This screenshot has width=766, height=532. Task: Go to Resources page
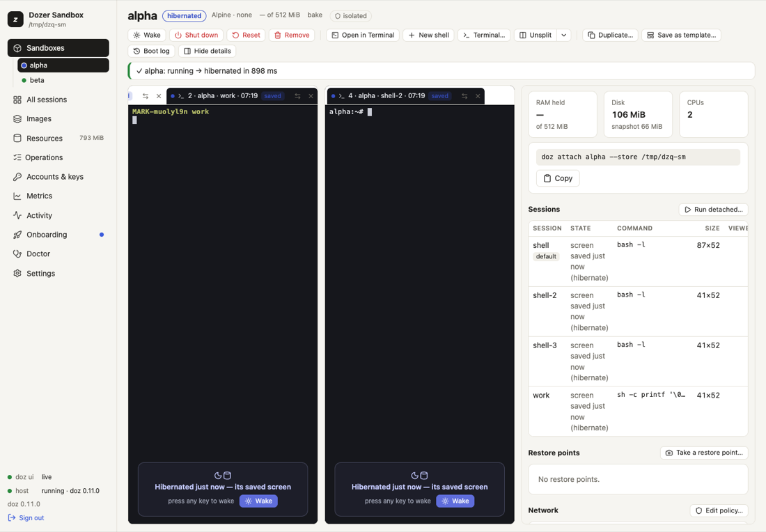point(58,139)
